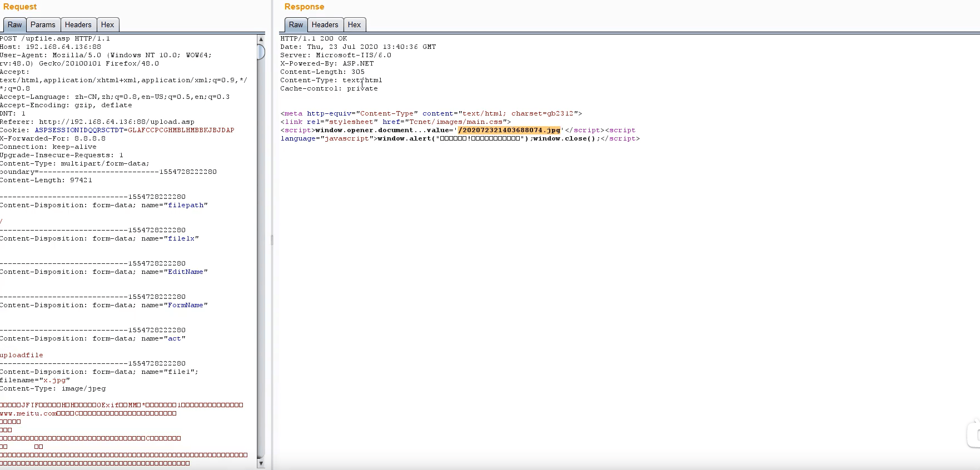Click the Content-Type: image/jpeg line
Image resolution: width=980 pixels, height=470 pixels.
click(53, 388)
